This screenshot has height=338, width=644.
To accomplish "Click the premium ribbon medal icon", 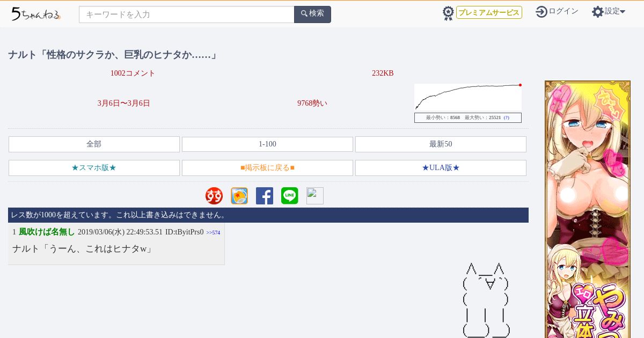I will pos(448,13).
